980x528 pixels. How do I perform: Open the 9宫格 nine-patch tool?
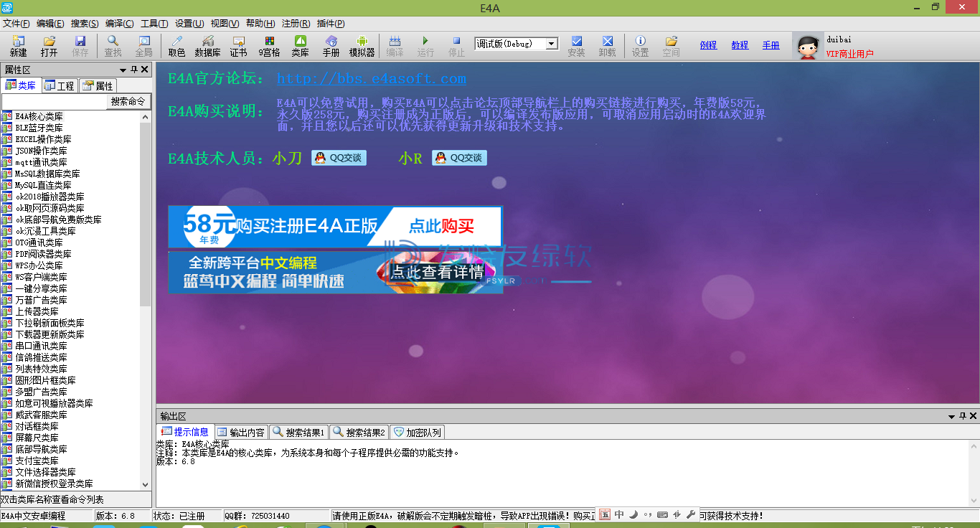[269, 46]
